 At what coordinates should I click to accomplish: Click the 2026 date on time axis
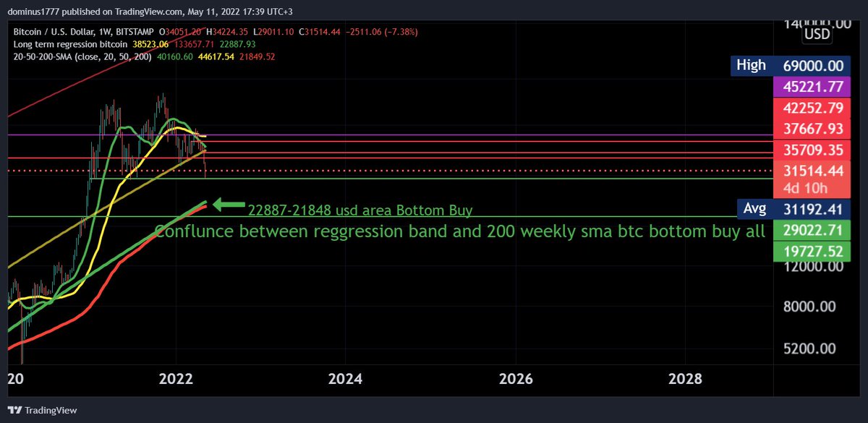(515, 379)
